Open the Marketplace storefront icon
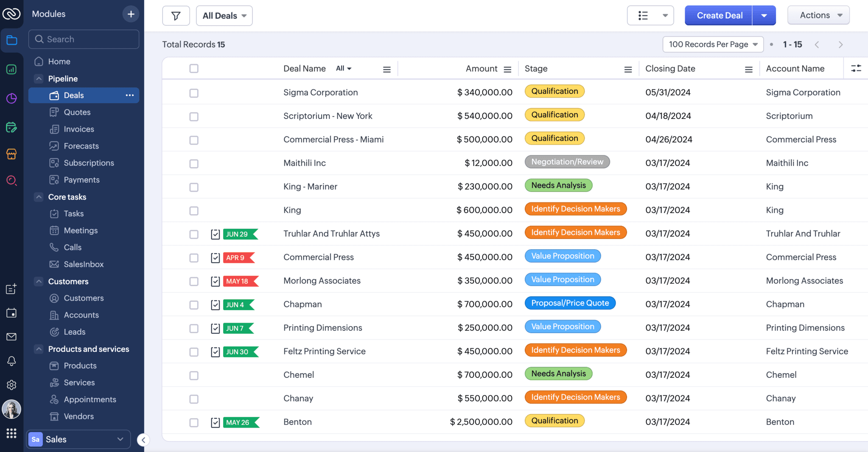Viewport: 868px width, 452px height. click(x=11, y=154)
